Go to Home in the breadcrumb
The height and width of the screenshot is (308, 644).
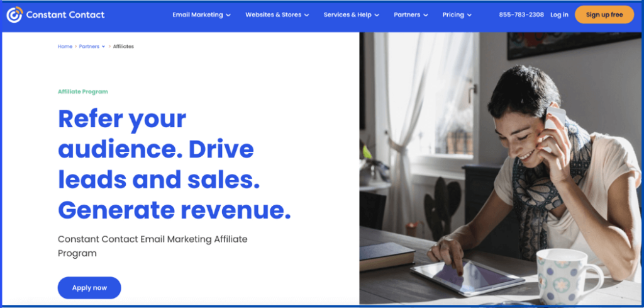(65, 47)
